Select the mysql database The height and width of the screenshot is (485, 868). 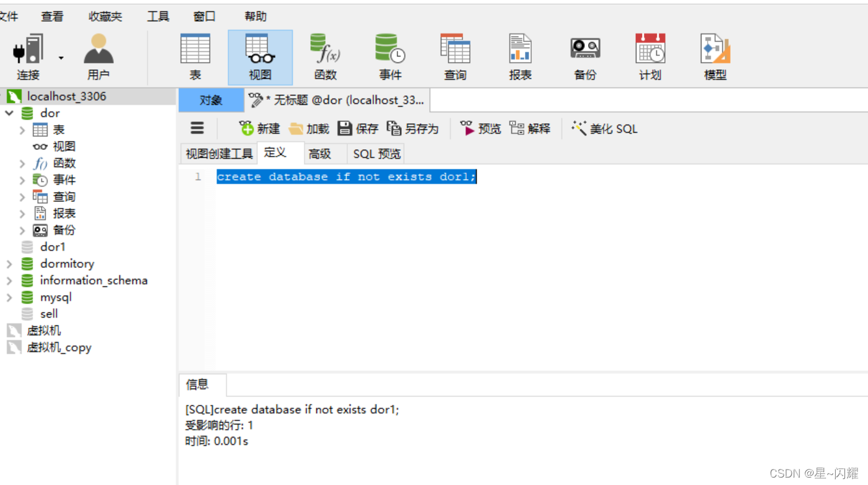click(x=56, y=297)
